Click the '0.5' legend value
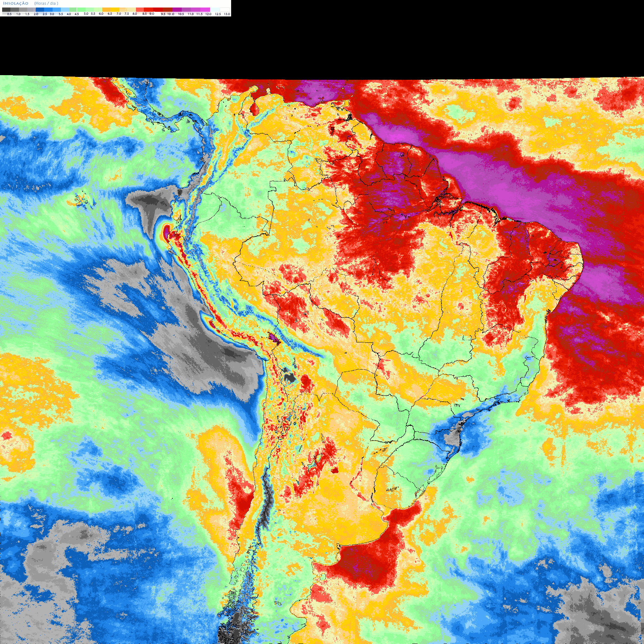The width and height of the screenshot is (644, 644). coord(9,14)
